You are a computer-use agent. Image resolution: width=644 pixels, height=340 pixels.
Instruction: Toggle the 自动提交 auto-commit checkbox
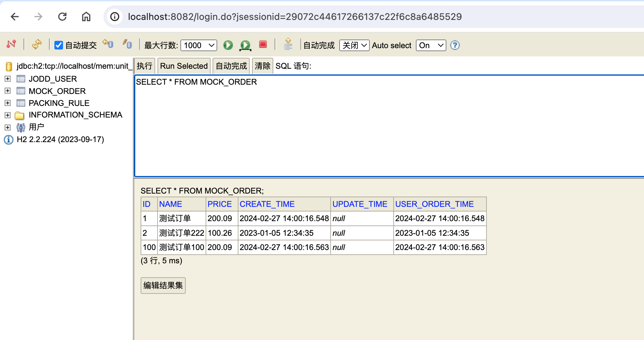(59, 45)
